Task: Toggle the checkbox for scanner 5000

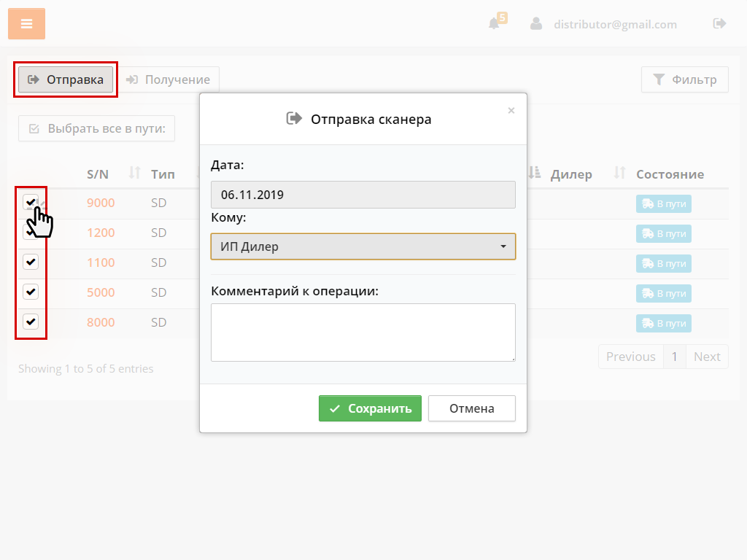Action: (x=31, y=292)
